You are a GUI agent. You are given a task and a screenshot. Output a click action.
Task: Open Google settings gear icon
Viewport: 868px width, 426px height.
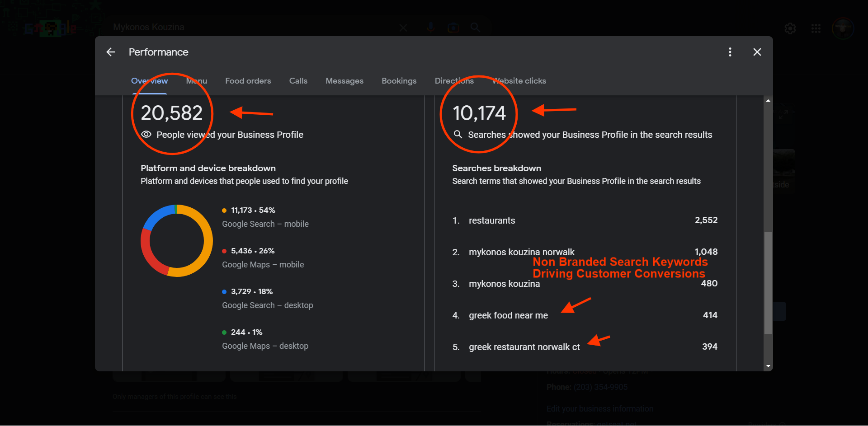(790, 28)
